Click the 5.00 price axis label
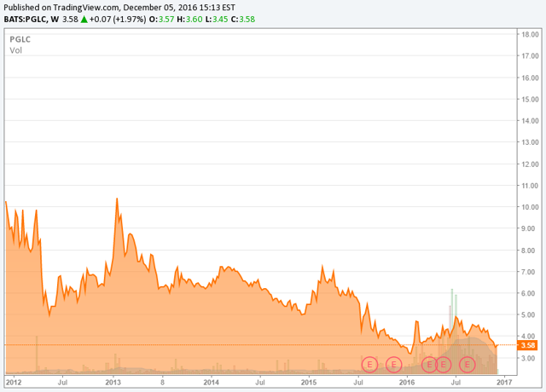This screenshot has width=546, height=392. point(530,314)
